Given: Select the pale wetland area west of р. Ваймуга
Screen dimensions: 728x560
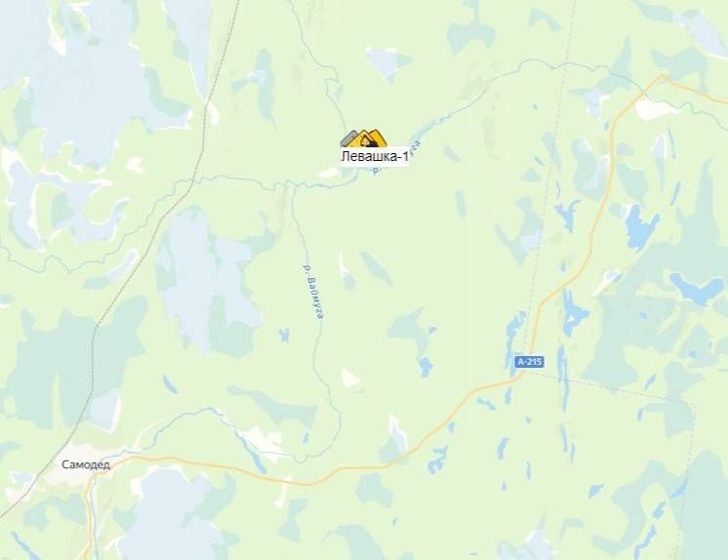Looking at the screenshot, I should [204, 279].
